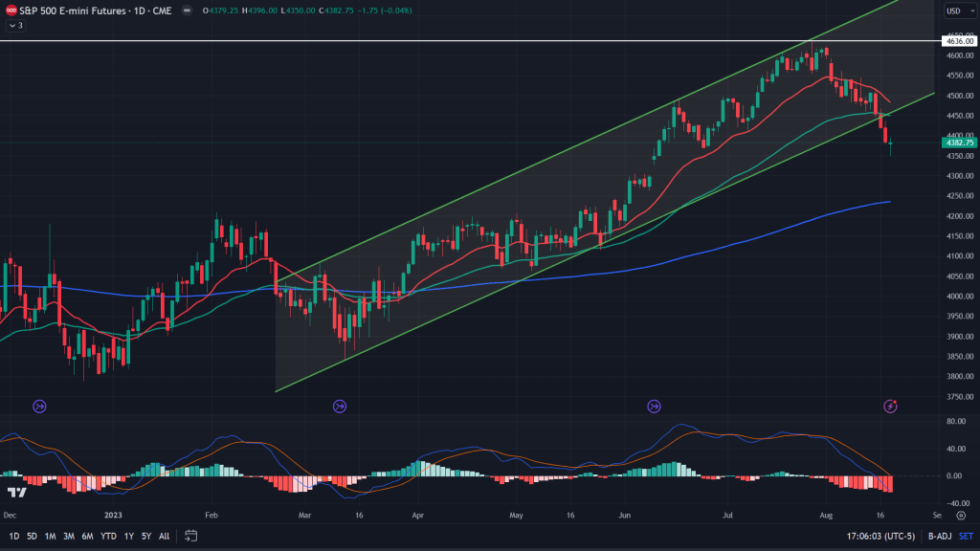
Task: Click the contract rollover marker near June
Action: tap(654, 407)
